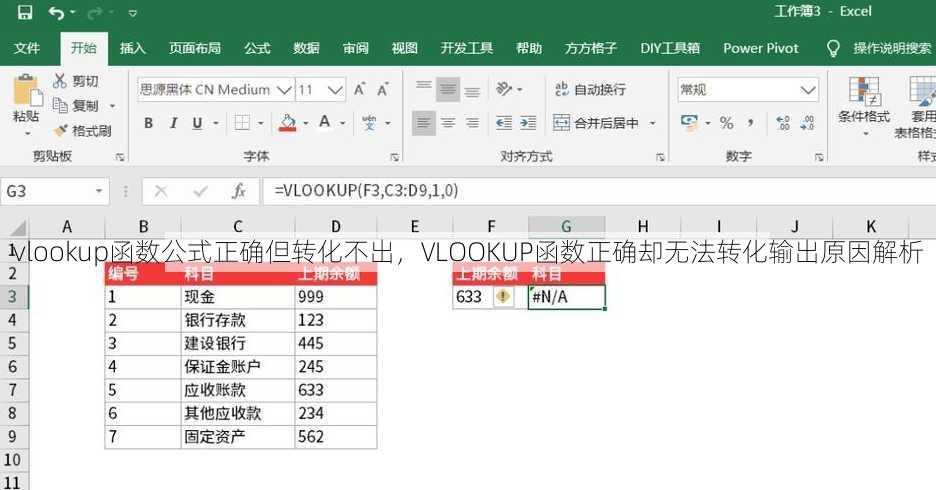The image size is (936, 490).
Task: Open the number format 常规 dropdown
Action: [x=808, y=90]
